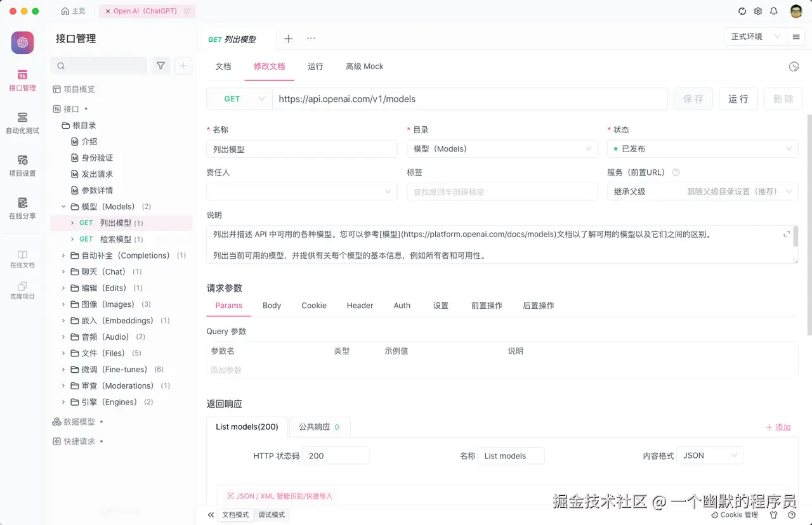Select the 前置操作 tab
Viewport: 812px width, 525px height.
(x=487, y=306)
